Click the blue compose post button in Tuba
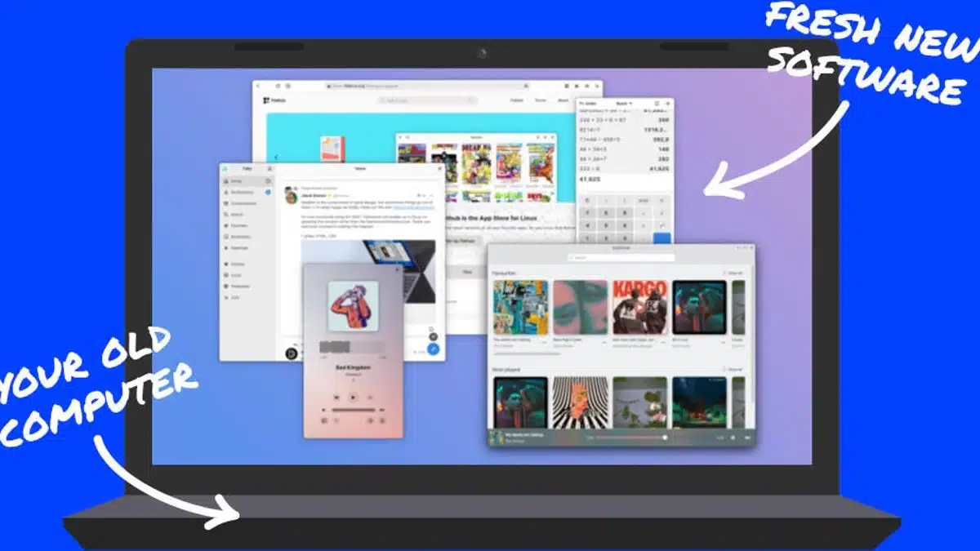Viewport: 980px width, 551px height. tap(434, 349)
